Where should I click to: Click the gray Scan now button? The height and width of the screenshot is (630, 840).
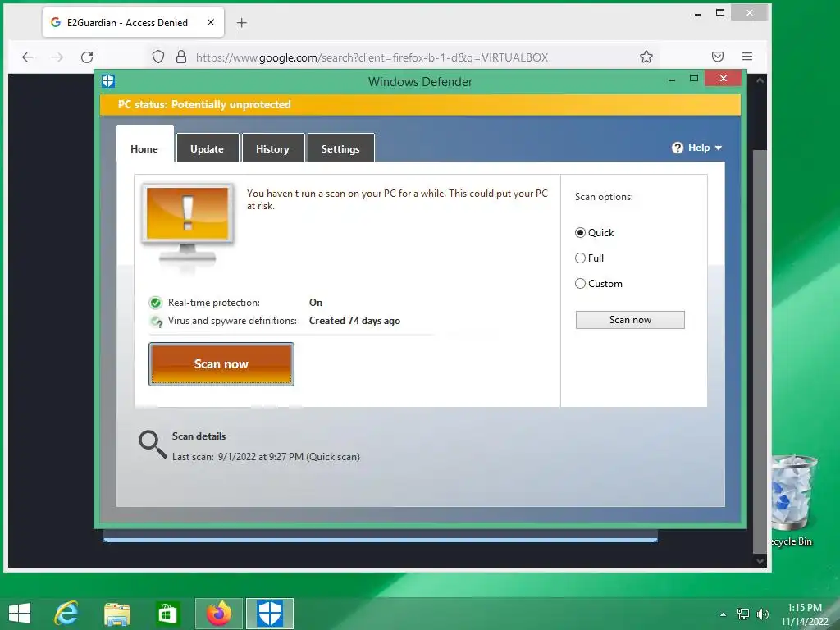pos(630,320)
